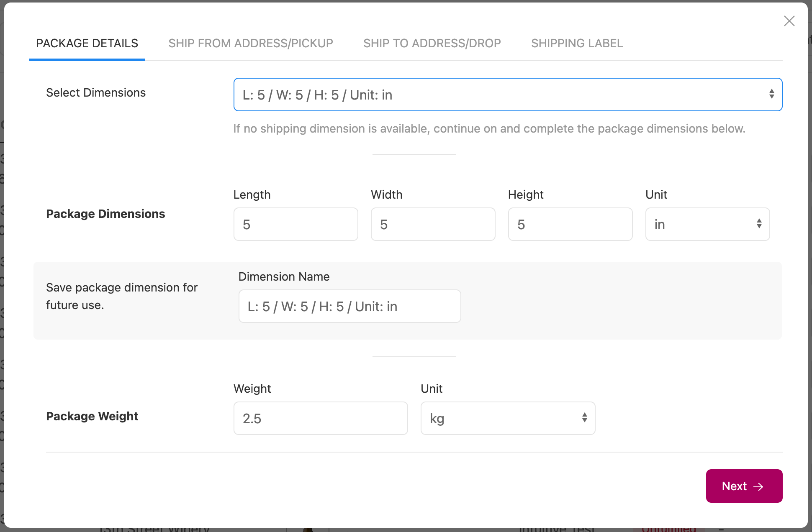Click the Length input field
The width and height of the screenshot is (812, 532).
point(296,224)
